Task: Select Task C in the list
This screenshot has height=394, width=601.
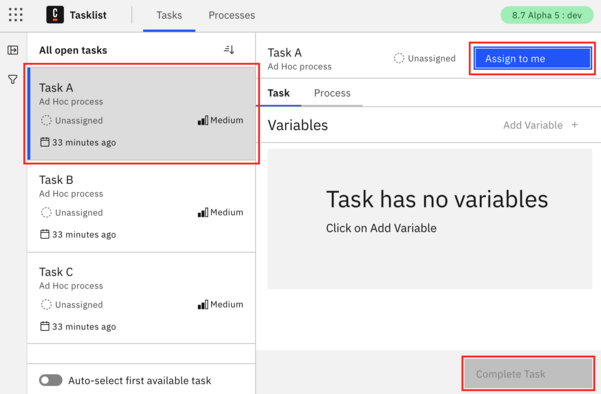Action: pyautogui.click(x=141, y=298)
